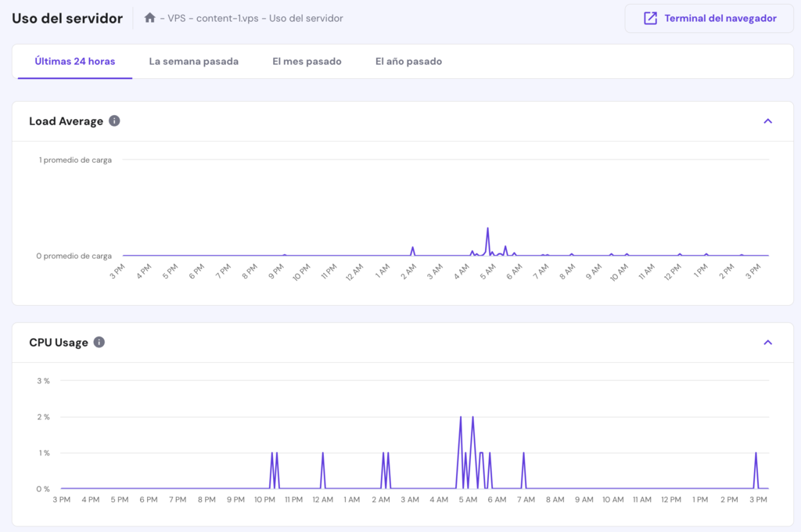Viewport: 801px width, 532px height.
Task: Collapse the Load Average panel chevron
Action: click(767, 120)
